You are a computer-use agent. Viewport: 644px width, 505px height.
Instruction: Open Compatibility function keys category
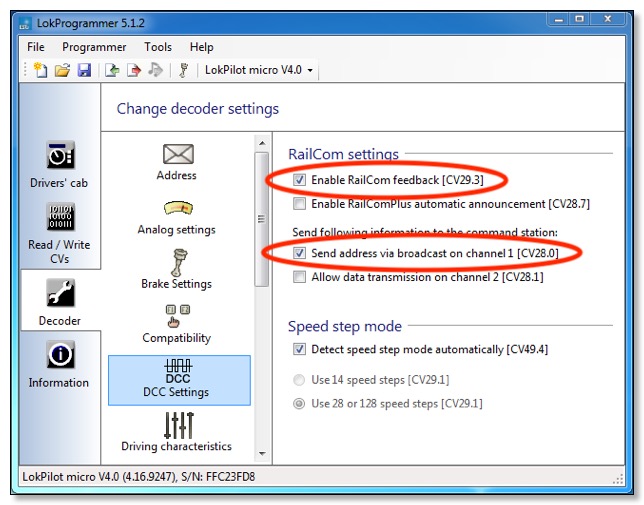tap(177, 324)
